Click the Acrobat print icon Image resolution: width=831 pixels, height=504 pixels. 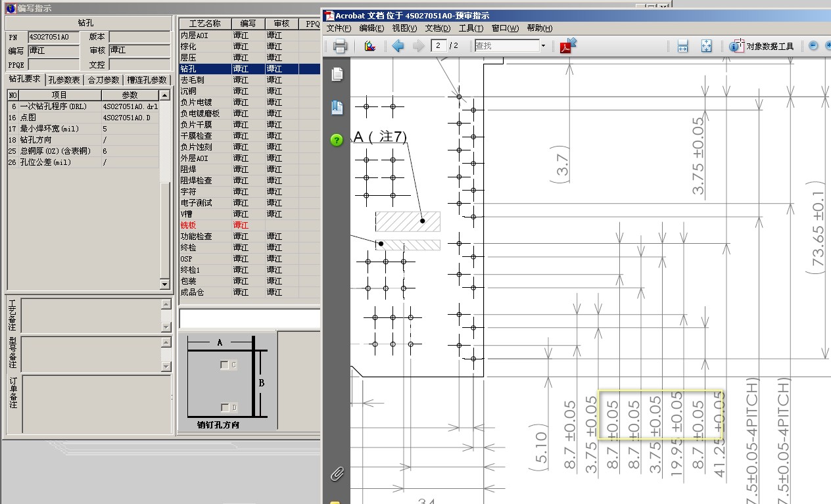click(x=340, y=46)
